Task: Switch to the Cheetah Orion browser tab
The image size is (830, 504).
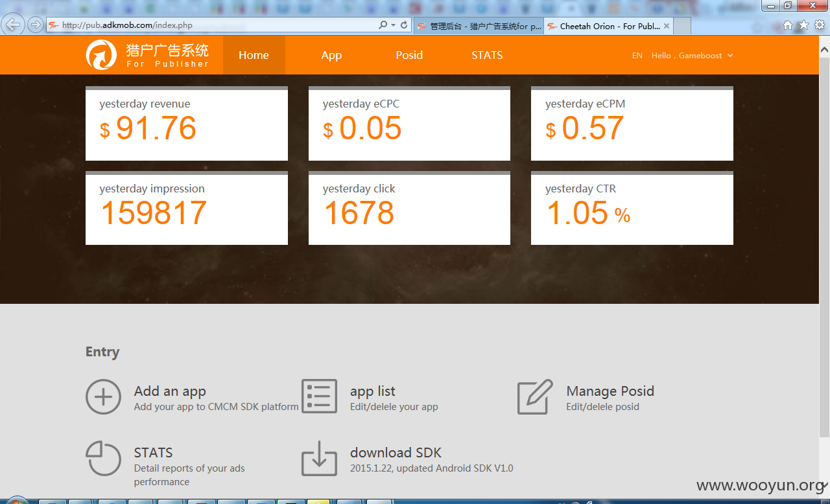Action: point(608,27)
